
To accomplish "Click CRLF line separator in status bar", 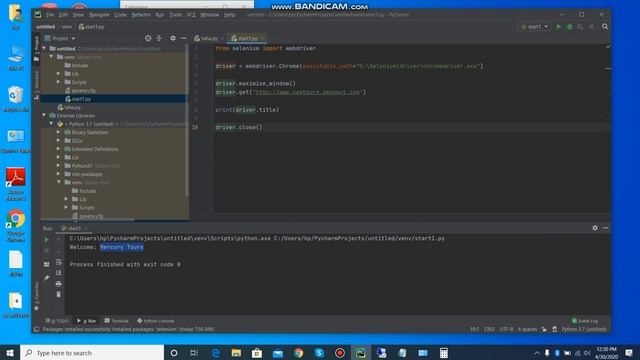I will coord(489,329).
